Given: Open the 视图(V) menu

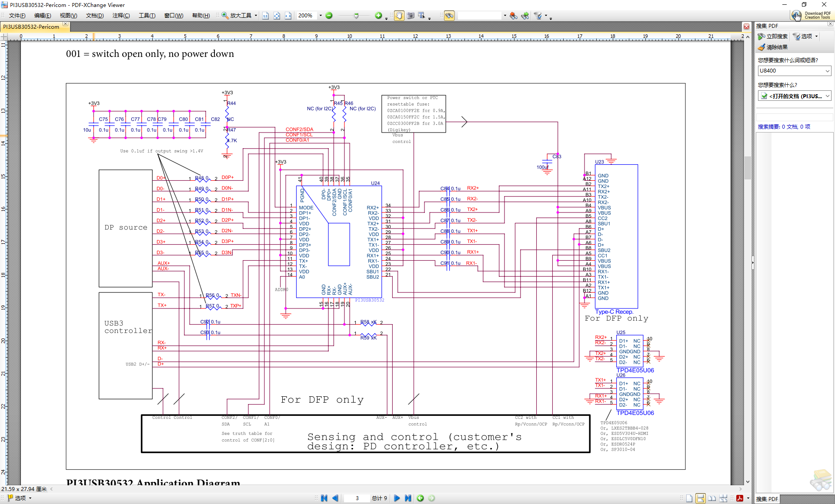Looking at the screenshot, I should point(68,16).
